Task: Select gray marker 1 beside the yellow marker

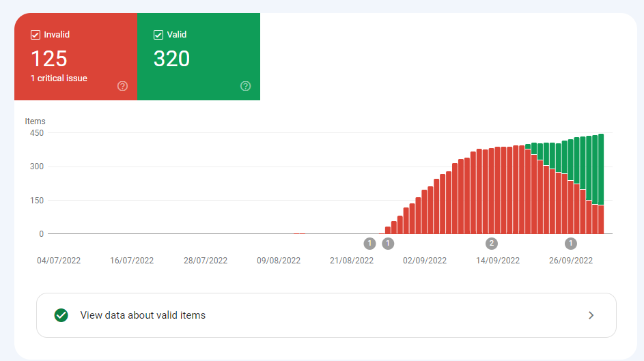Action: coord(388,243)
